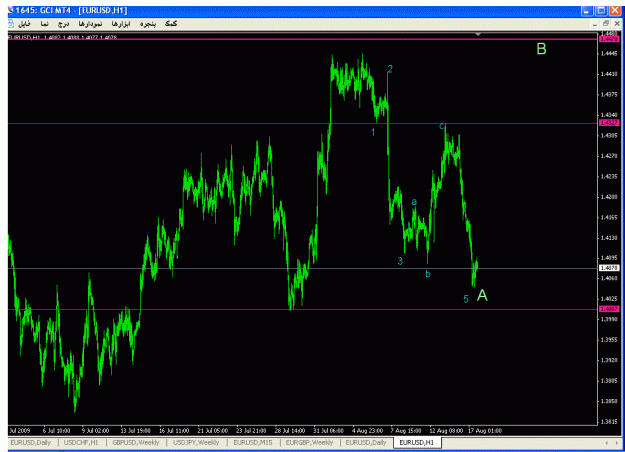Click the EURUSD,H1 OHLC info line

63,37
